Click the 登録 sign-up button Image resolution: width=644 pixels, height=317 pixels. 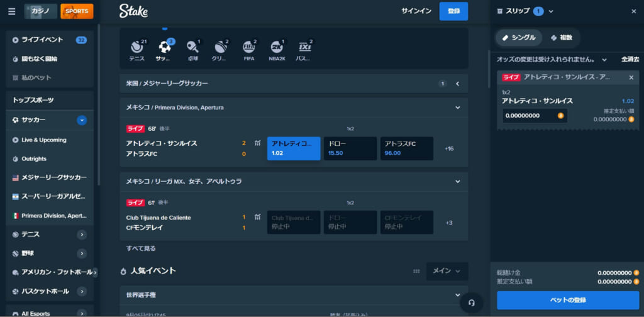453,11
